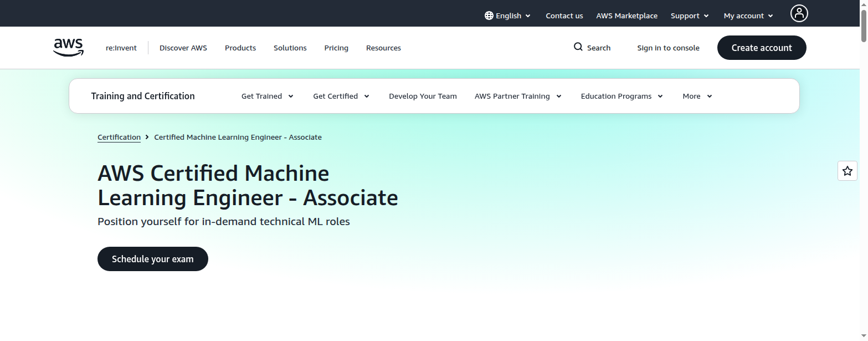Viewport: 868px width, 341px height.
Task: Expand the English language dropdown
Action: pos(507,16)
